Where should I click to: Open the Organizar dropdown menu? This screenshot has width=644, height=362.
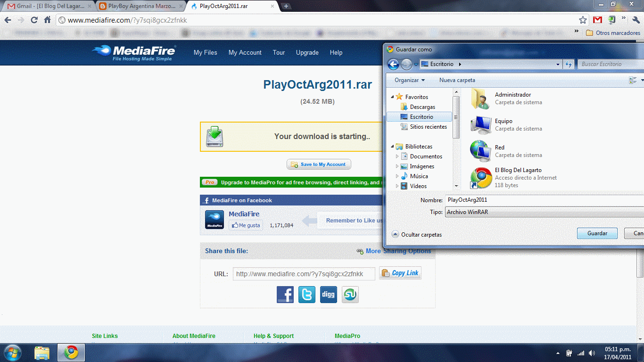[410, 80]
